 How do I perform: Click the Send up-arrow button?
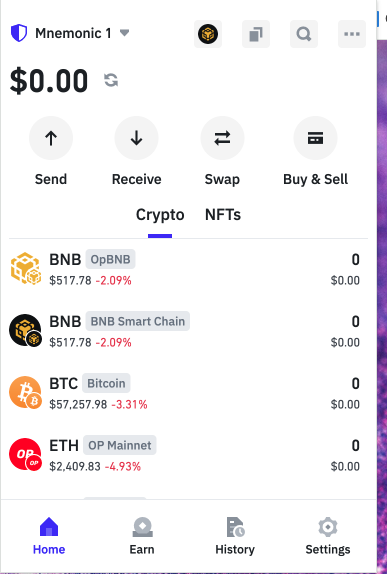[x=51, y=138]
